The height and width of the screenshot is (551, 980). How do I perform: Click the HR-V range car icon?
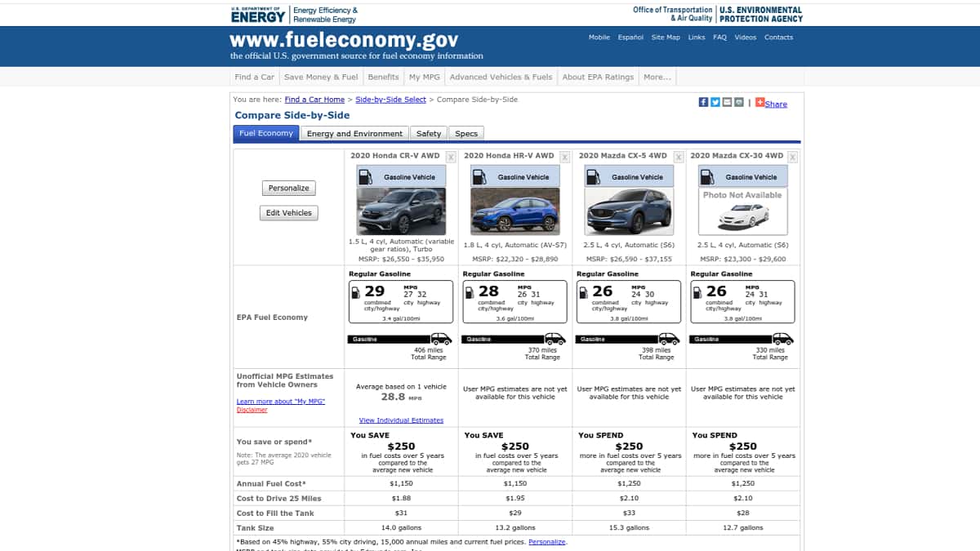point(555,339)
